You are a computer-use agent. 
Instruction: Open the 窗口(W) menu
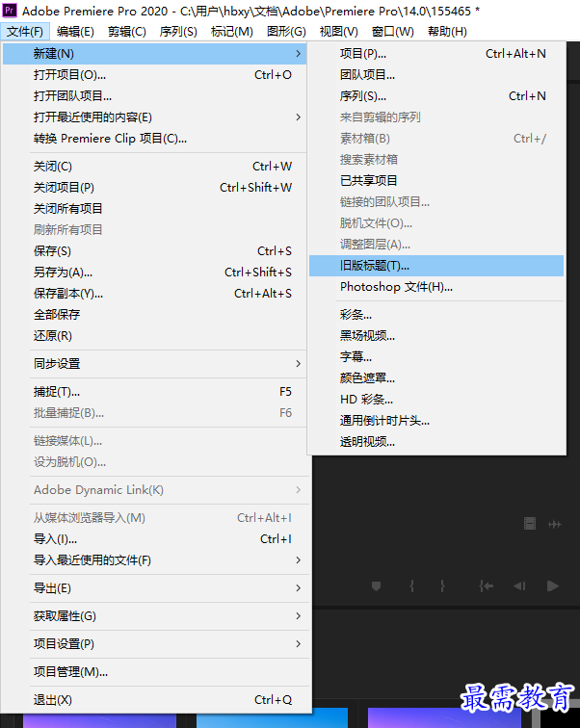tap(393, 32)
